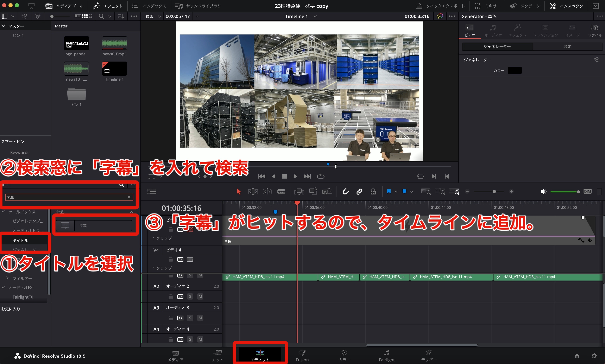
Task: Reset the Generator section parameters
Action: [597, 60]
